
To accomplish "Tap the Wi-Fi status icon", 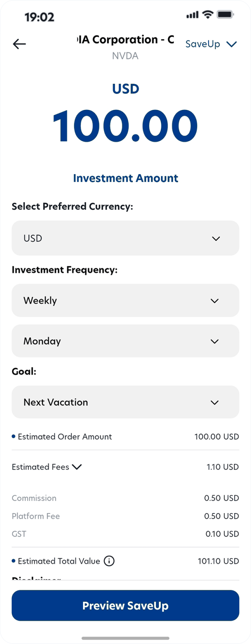I will tap(208, 14).
